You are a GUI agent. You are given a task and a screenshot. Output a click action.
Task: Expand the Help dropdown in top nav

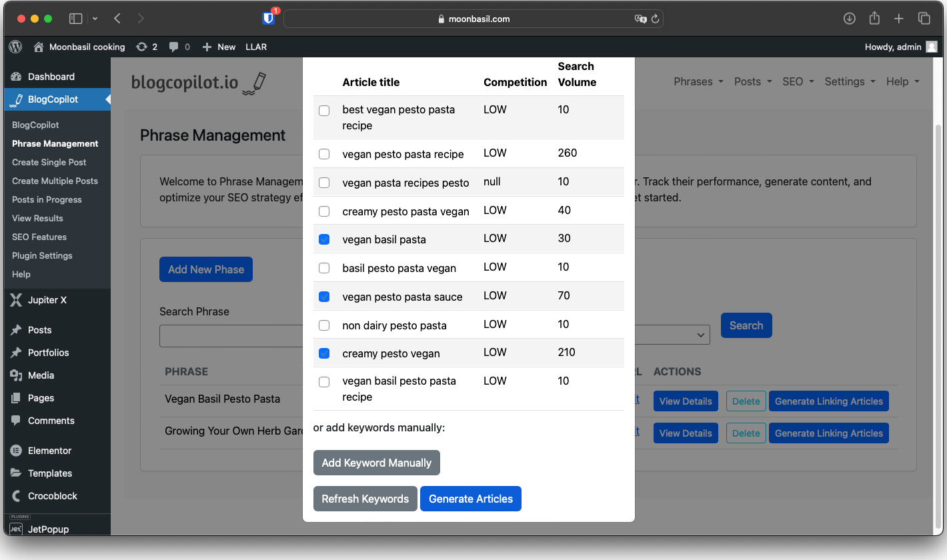click(903, 81)
